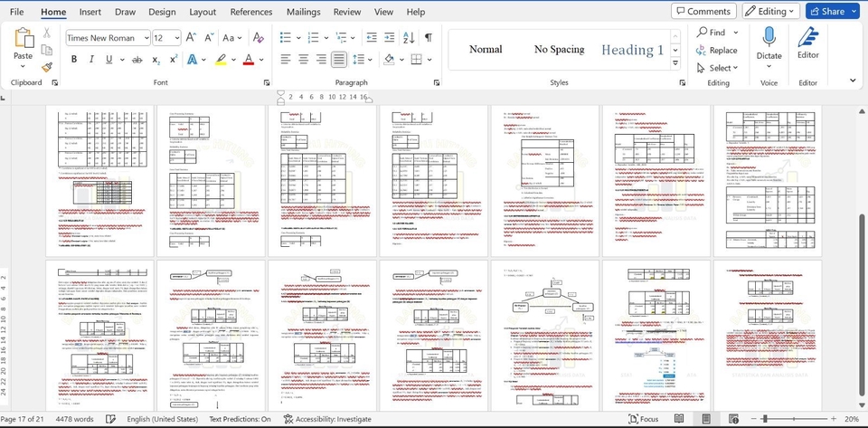Switch to the Review tab
Viewport: 868px width, 428px height.
click(347, 12)
